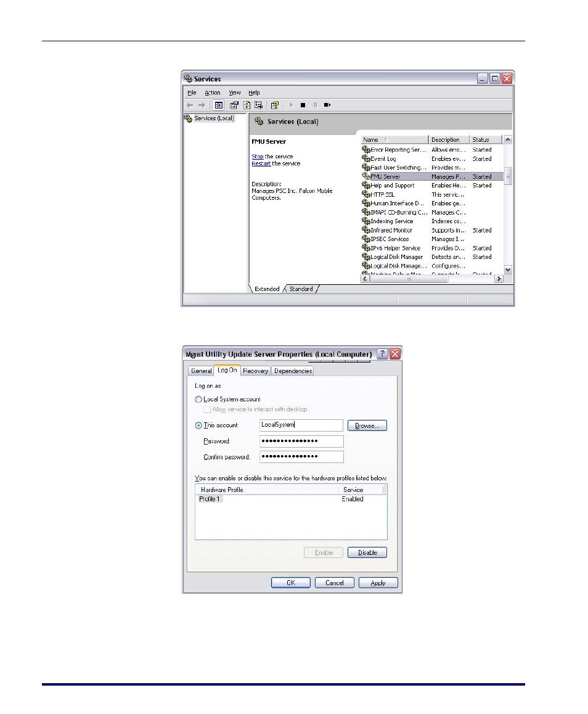
Task: Click the Disable button
Action: click(367, 552)
